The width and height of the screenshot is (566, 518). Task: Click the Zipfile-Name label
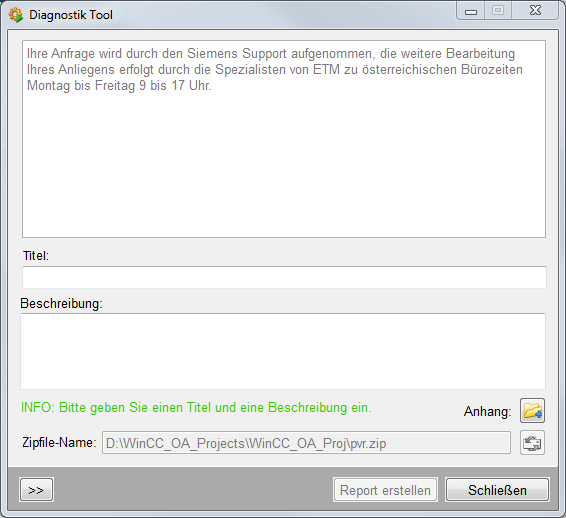click(59, 442)
